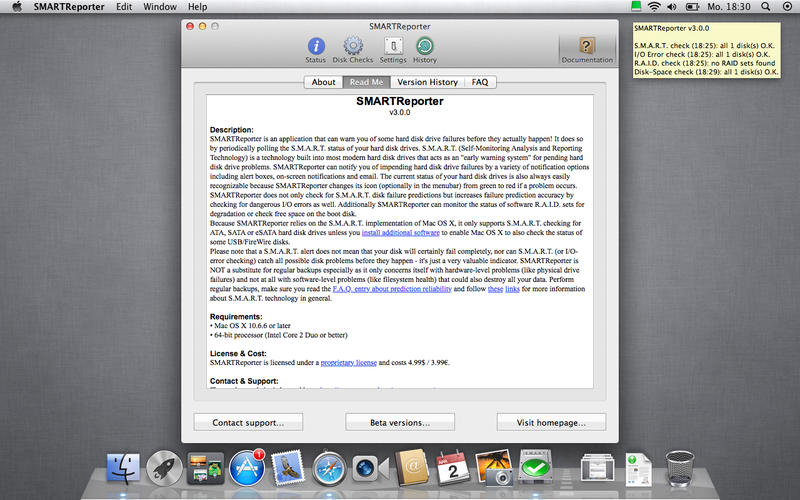Open the Disk Checks gear icon
Screen dimensions: 800x500
[353, 50]
